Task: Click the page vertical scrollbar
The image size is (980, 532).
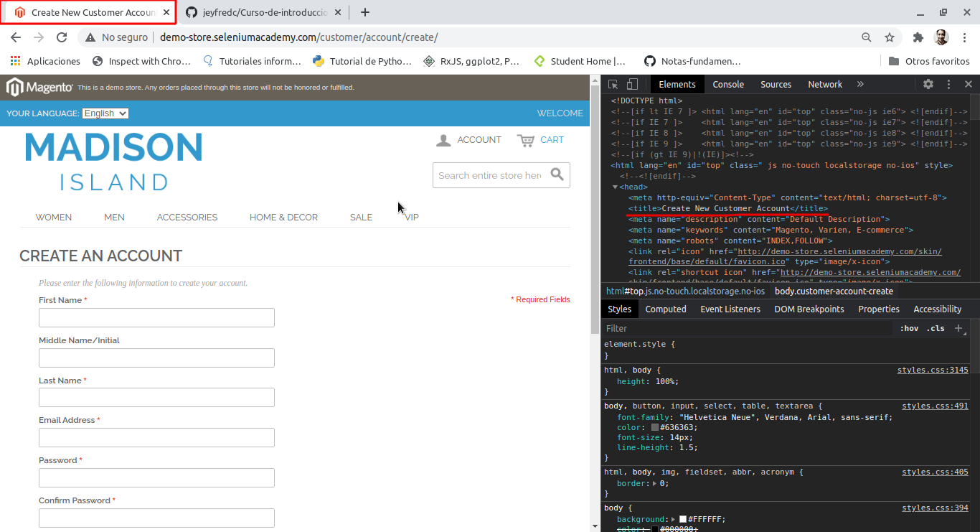Action: click(595, 208)
